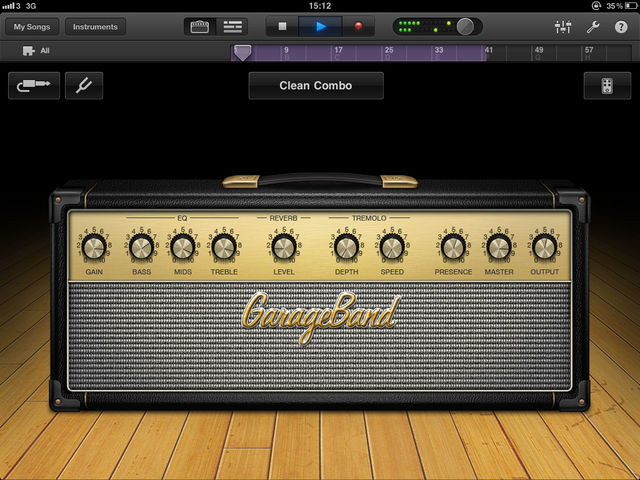
Task: Start recording with red Record button
Action: point(358,27)
